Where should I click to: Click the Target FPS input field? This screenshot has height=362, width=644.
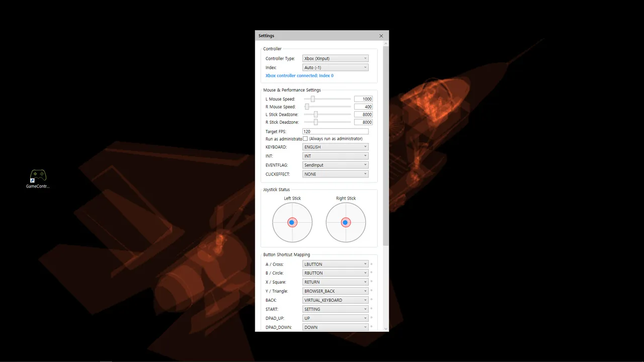click(335, 131)
